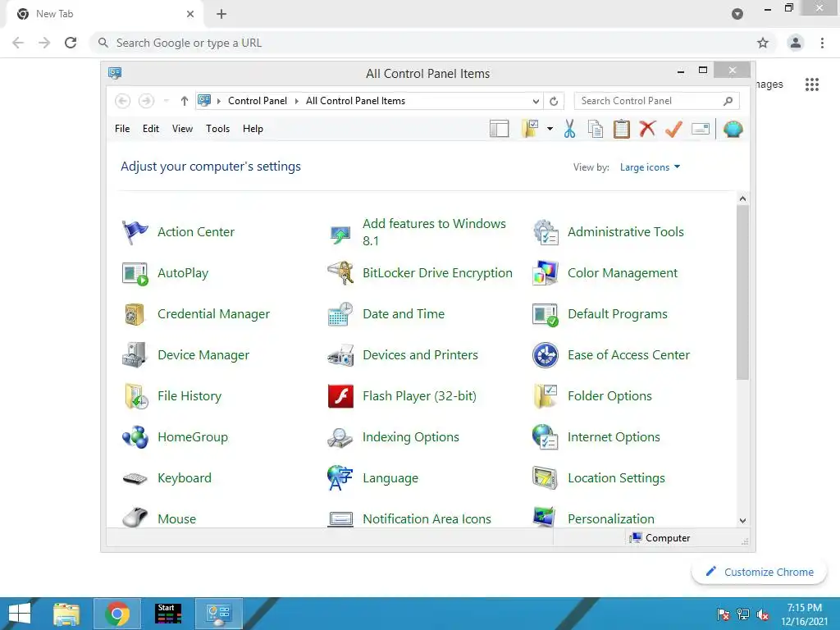The height and width of the screenshot is (630, 840).
Task: Click the blue shell icon in toolbar
Action: click(x=733, y=129)
